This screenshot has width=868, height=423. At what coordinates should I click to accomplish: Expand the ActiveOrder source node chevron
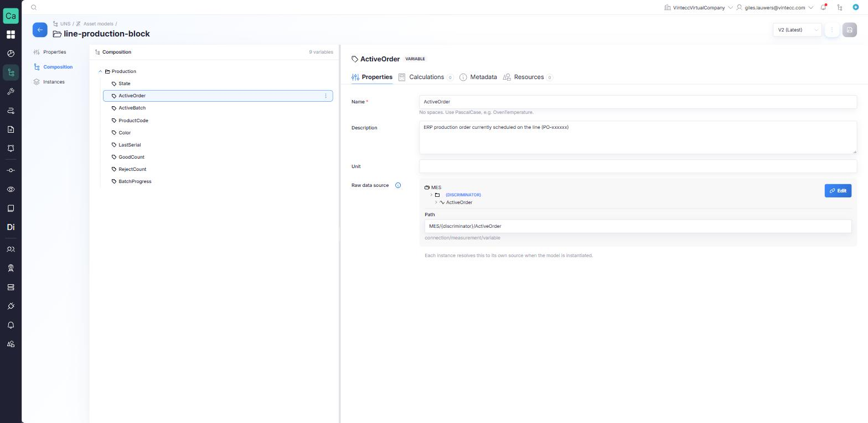pos(436,202)
